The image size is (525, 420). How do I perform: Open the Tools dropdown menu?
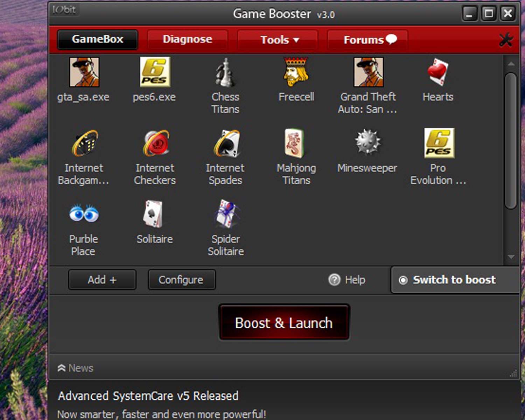[x=278, y=39]
